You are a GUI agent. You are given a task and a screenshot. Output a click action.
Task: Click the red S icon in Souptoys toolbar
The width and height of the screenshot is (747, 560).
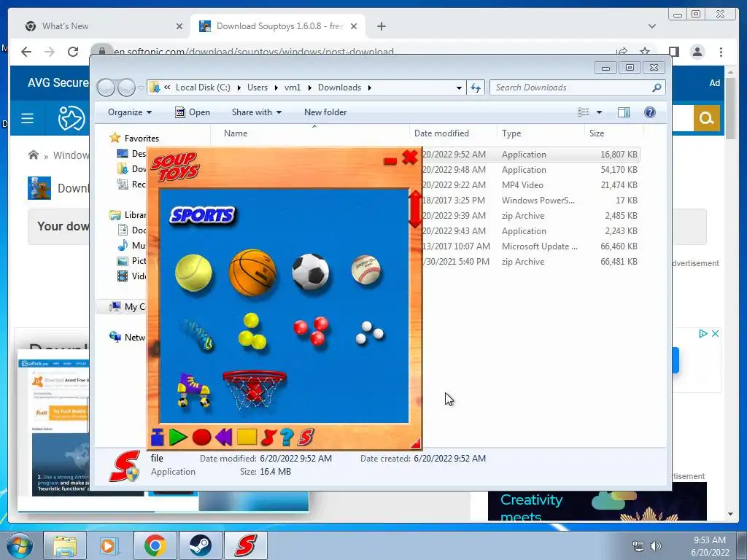[306, 437]
